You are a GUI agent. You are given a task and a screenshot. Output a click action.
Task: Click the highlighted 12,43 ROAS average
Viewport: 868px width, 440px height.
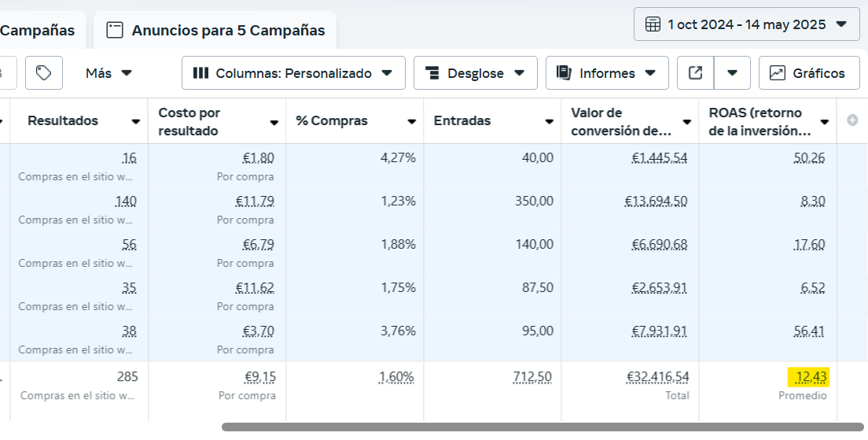tap(811, 377)
